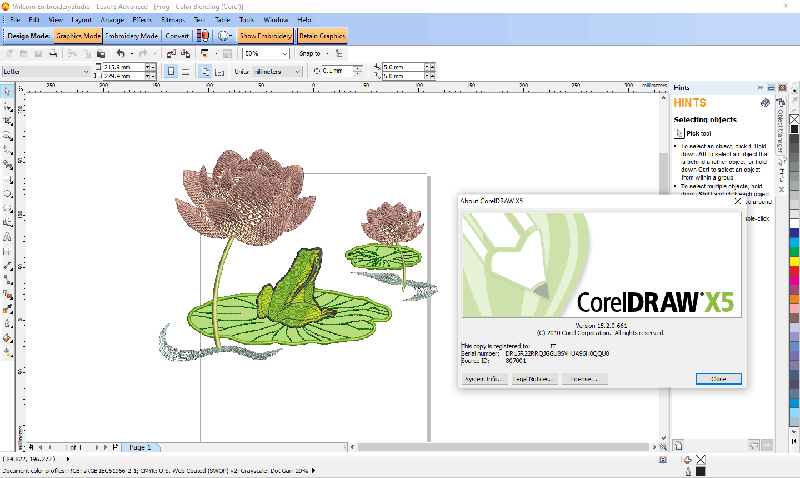
Task: Toggle the Retain Graphics button
Action: 322,36
